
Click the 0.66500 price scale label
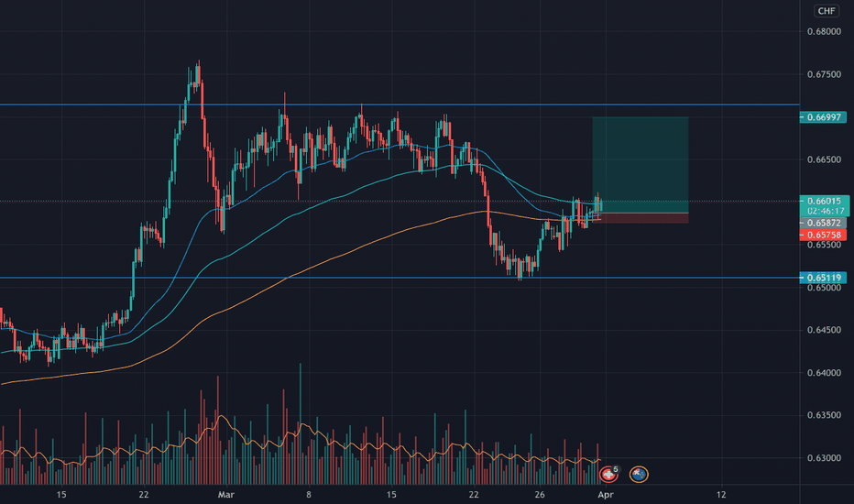[x=824, y=159]
